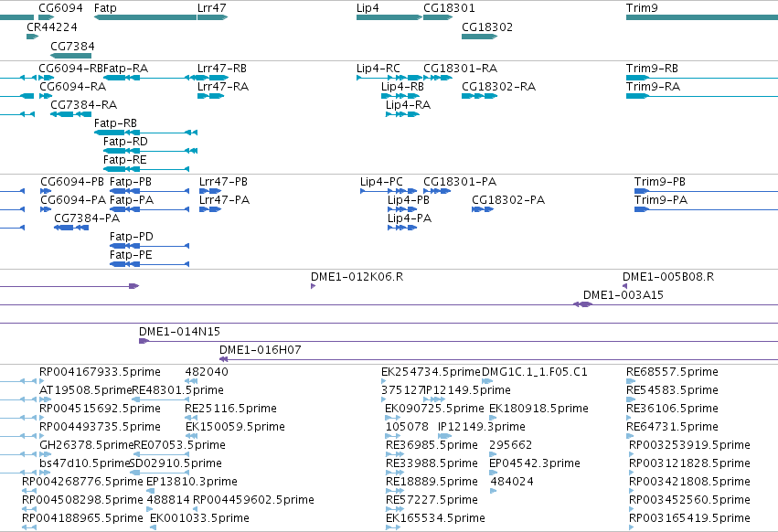Select the CG6094 gene label
Screen dimensions: 778x532
60,8
